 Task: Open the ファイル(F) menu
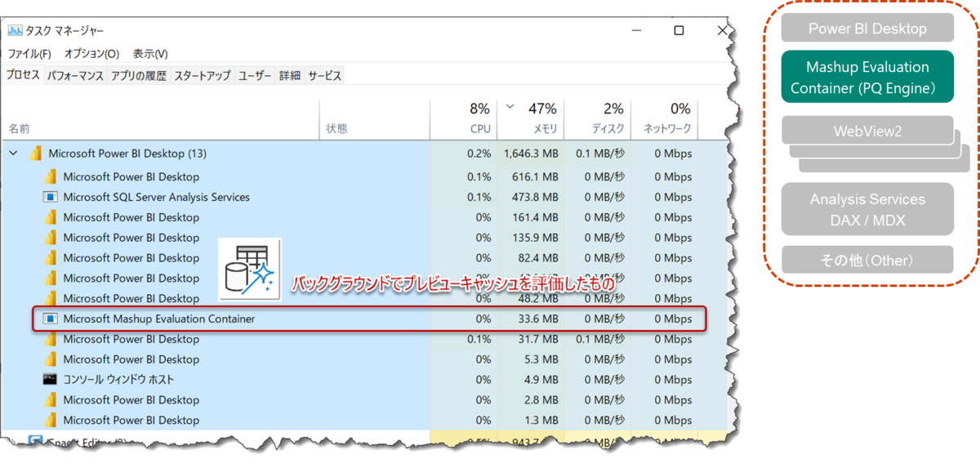click(x=29, y=54)
